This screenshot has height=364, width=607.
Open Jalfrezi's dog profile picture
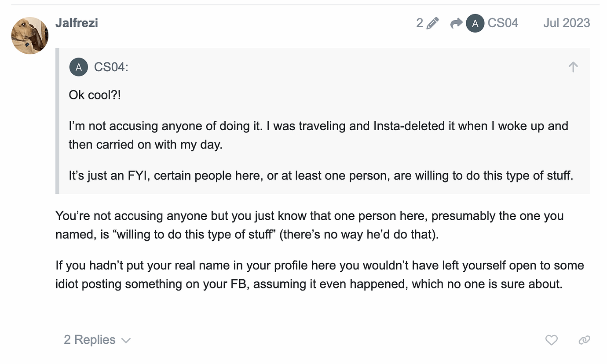pyautogui.click(x=30, y=36)
